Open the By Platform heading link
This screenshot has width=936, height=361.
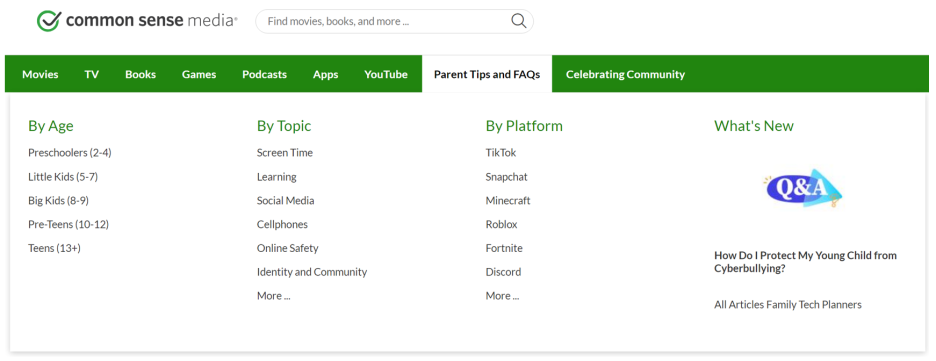[524, 126]
